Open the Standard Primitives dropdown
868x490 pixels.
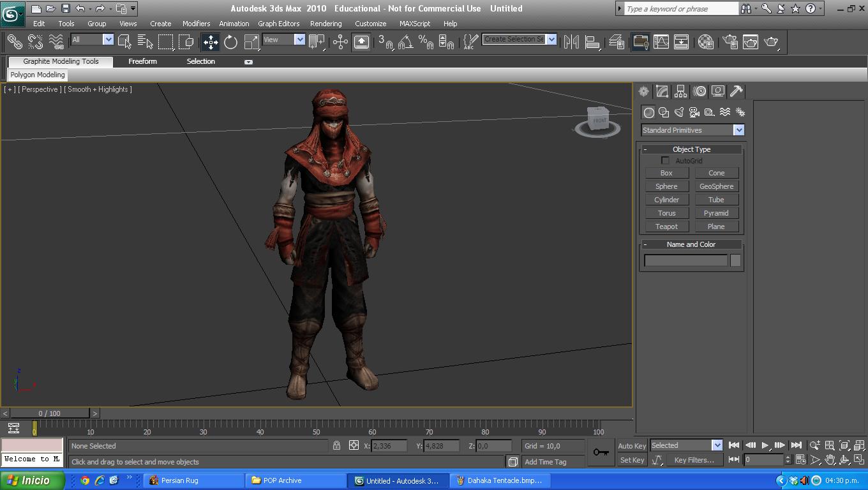coord(738,130)
